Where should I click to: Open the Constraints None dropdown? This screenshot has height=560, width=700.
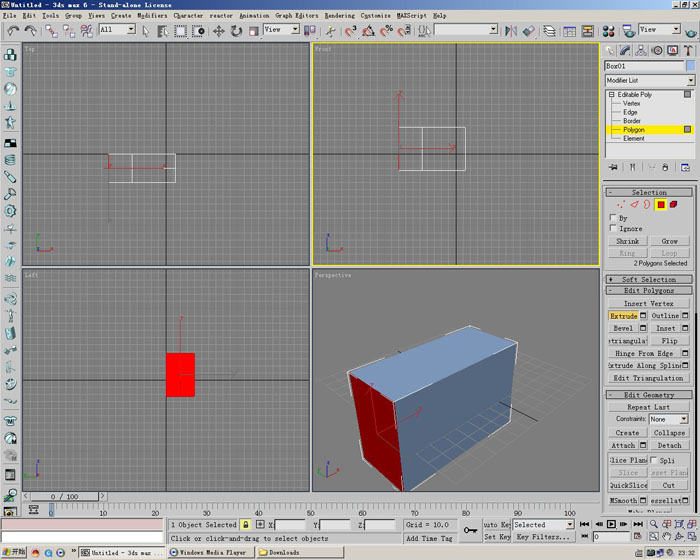click(670, 419)
